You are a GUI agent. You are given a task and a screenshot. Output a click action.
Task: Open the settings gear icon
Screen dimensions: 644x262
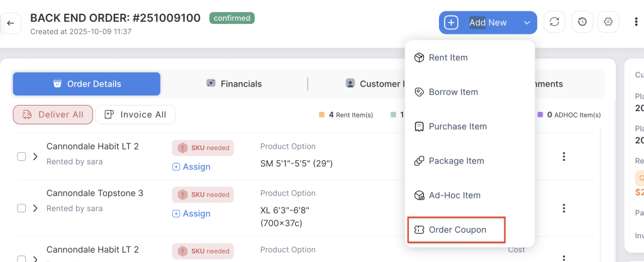[608, 22]
